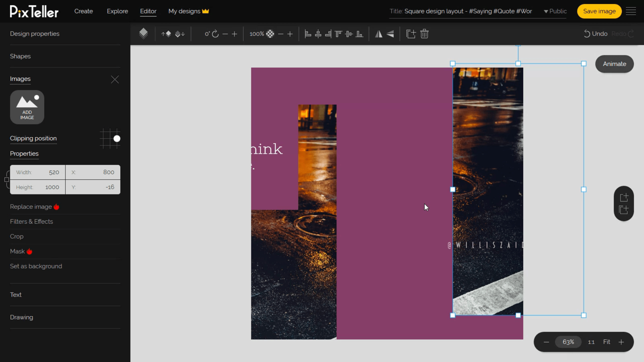Undo the last action
The width and height of the screenshot is (644, 362).
click(596, 34)
